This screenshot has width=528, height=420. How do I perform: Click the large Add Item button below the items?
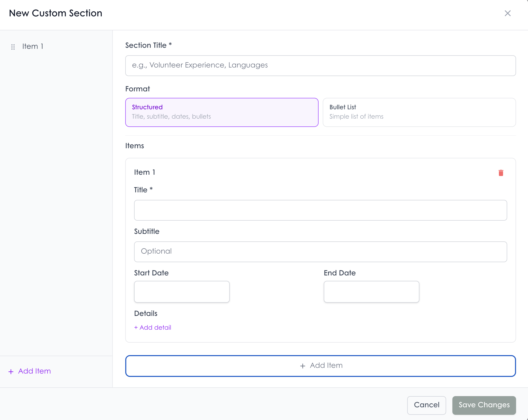(x=320, y=366)
